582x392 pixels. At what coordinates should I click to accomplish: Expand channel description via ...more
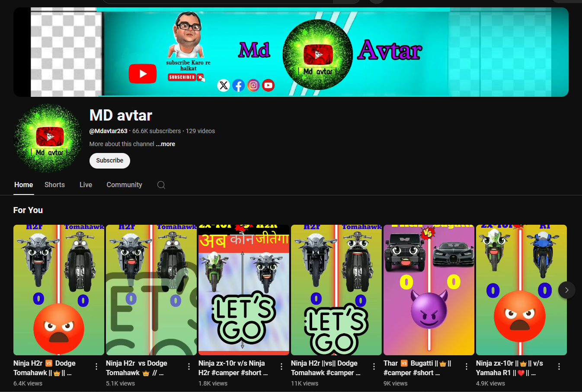pos(166,144)
